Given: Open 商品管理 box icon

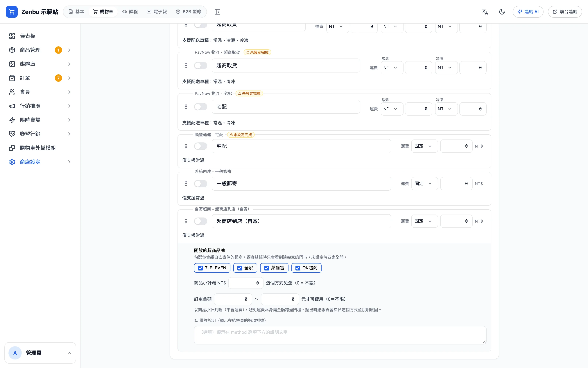Looking at the screenshot, I should click(x=12, y=50).
